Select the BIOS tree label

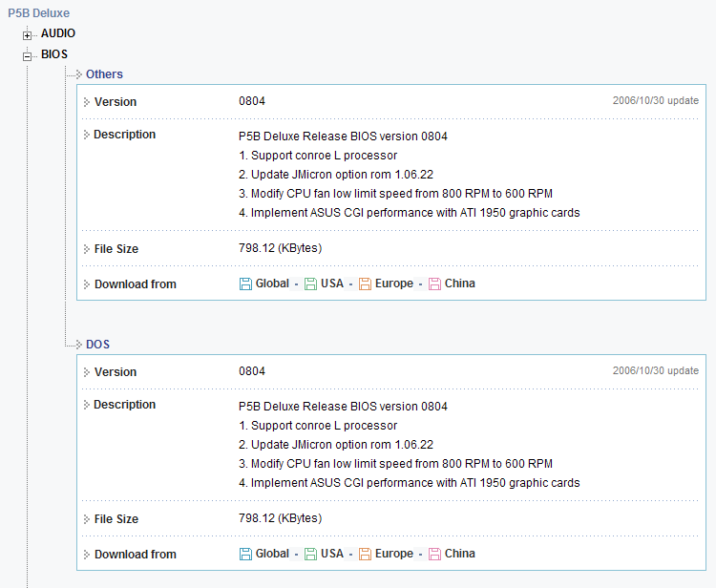point(54,54)
